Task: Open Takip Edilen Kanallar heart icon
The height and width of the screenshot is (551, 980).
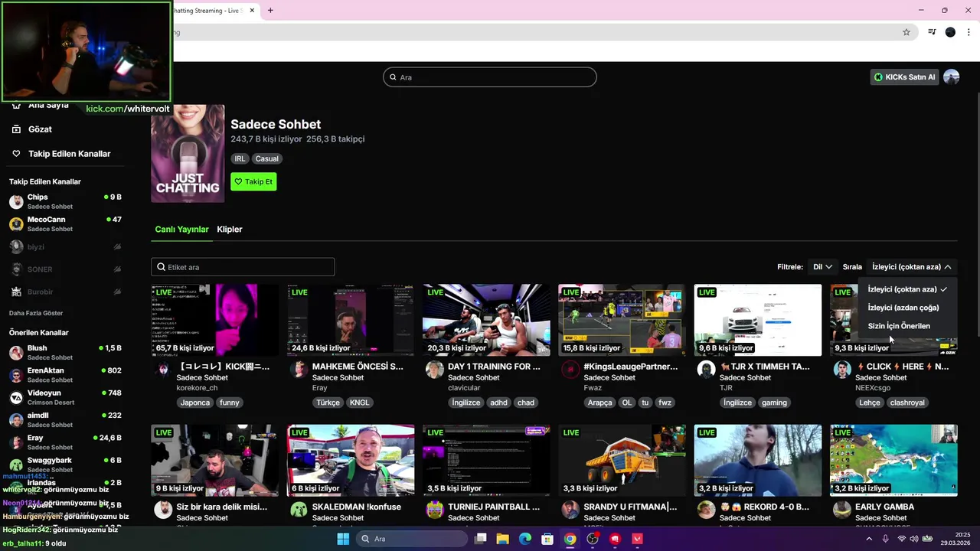Action: [x=16, y=154]
